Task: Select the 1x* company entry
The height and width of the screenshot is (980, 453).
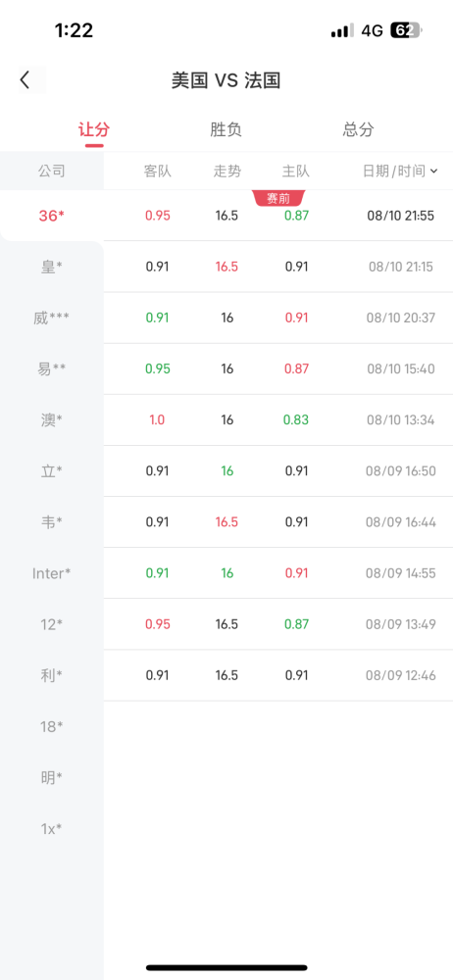Action: [x=52, y=829]
